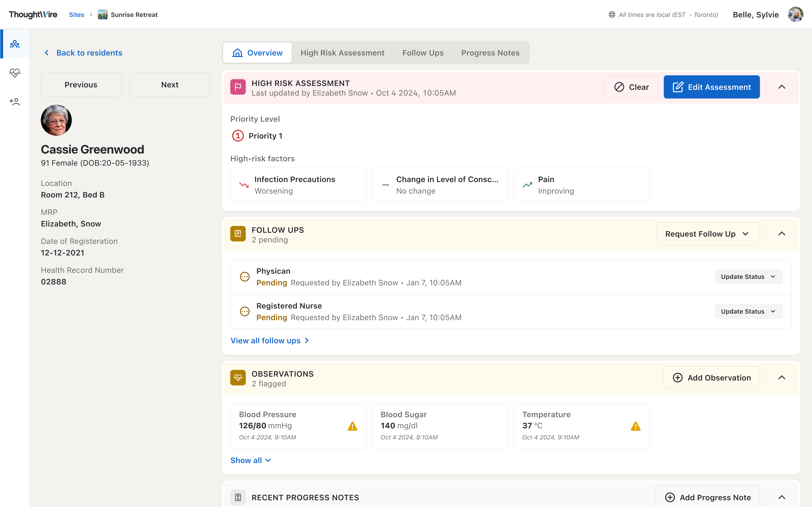Click Add Observation
812x507 pixels.
pos(711,378)
